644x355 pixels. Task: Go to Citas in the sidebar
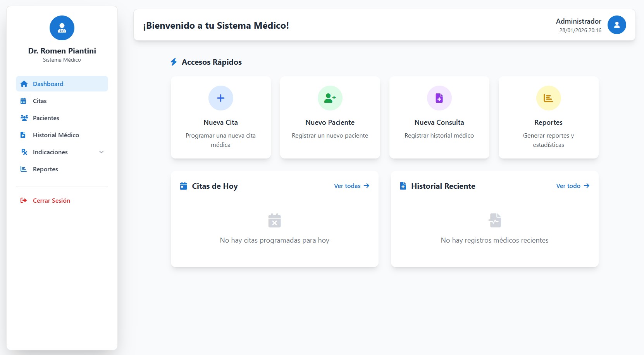[62, 101]
